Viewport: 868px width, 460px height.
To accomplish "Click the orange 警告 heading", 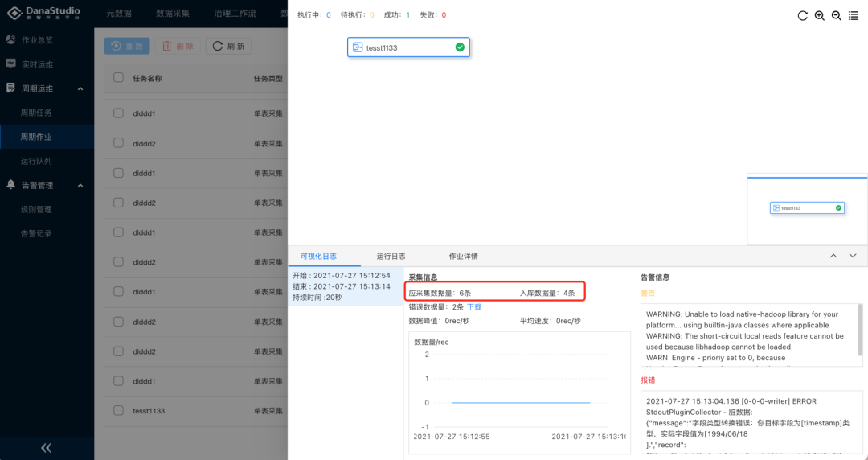I will coord(648,294).
